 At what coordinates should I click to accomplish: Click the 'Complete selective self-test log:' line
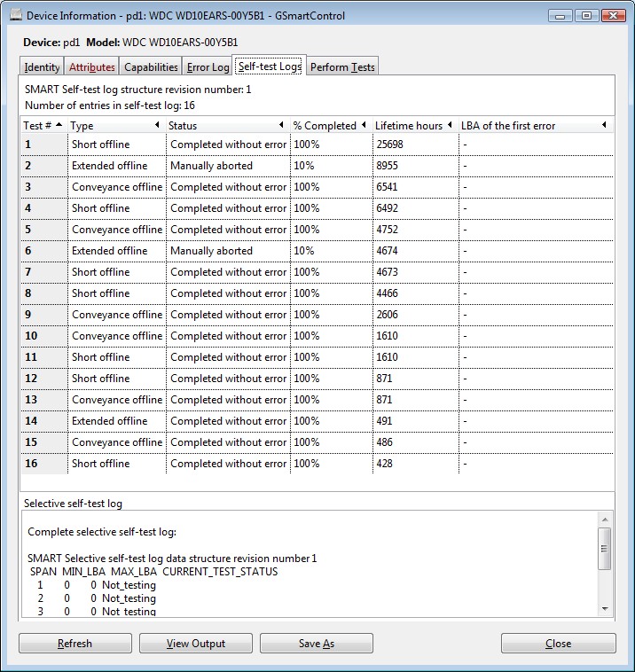tap(102, 532)
